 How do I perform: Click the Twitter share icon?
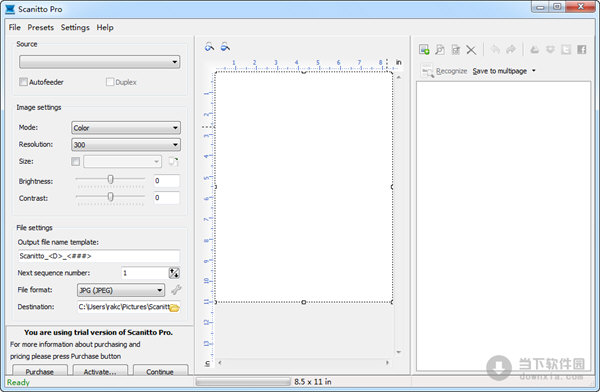coord(566,49)
